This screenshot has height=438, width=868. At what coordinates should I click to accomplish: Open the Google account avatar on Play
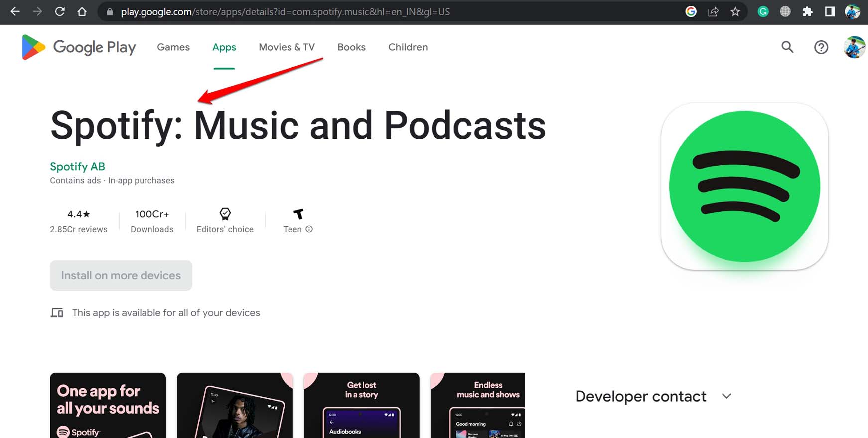tap(854, 47)
